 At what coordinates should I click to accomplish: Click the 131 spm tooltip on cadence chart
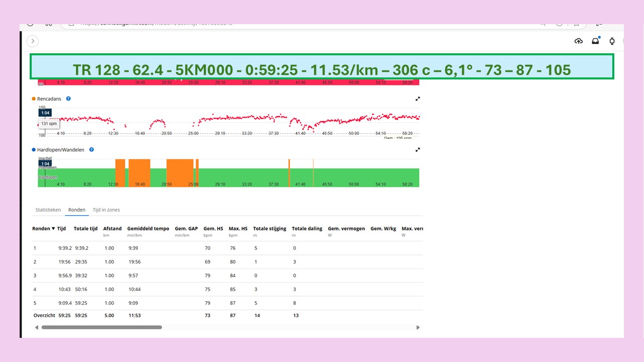click(49, 123)
